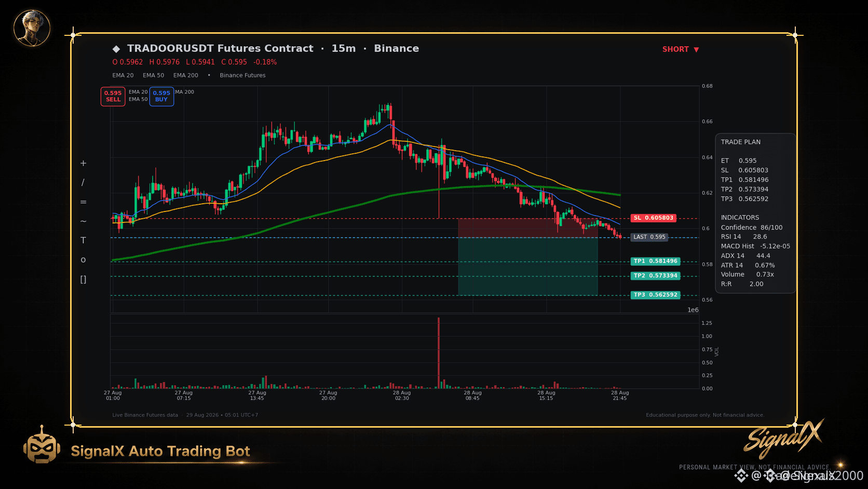Select the T text tool
The height and width of the screenshot is (489, 868).
coord(83,241)
